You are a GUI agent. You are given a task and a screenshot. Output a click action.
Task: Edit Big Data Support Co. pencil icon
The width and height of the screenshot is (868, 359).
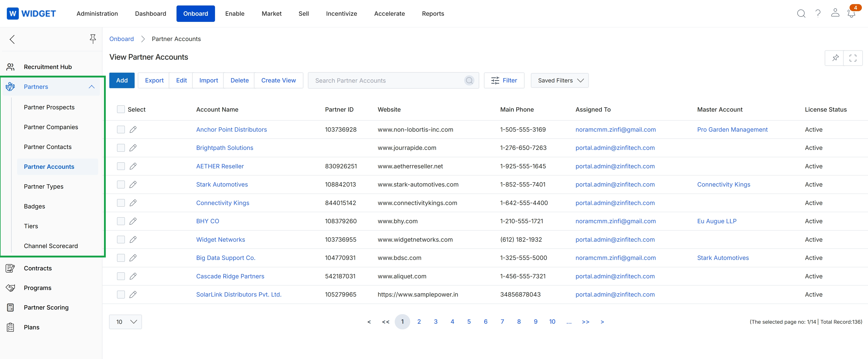133,258
